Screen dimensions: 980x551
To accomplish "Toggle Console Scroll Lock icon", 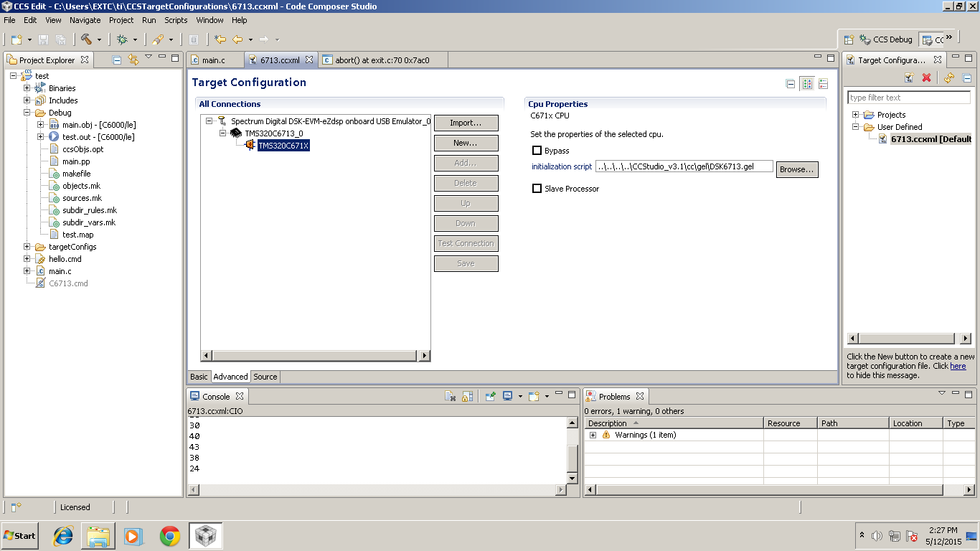I will (467, 396).
